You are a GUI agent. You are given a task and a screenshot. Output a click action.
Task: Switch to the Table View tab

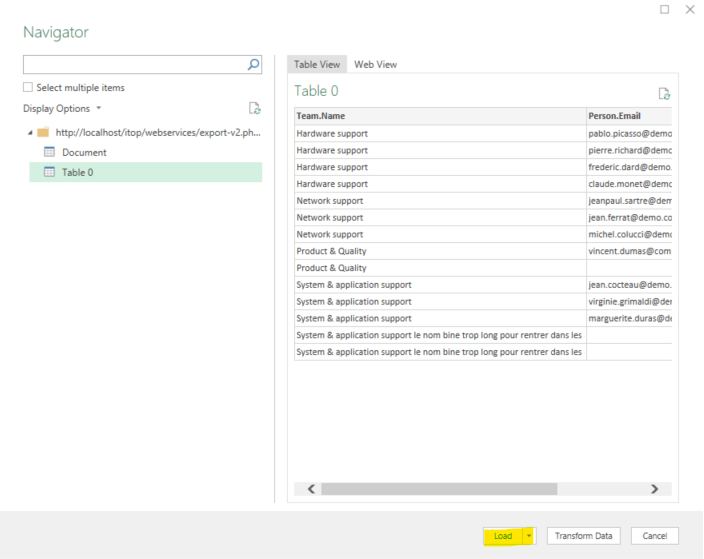pyautogui.click(x=317, y=64)
